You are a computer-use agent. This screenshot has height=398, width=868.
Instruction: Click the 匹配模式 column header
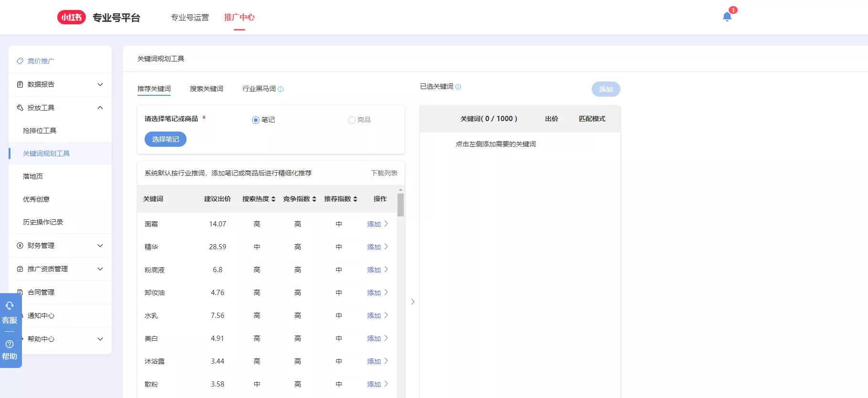click(x=592, y=119)
